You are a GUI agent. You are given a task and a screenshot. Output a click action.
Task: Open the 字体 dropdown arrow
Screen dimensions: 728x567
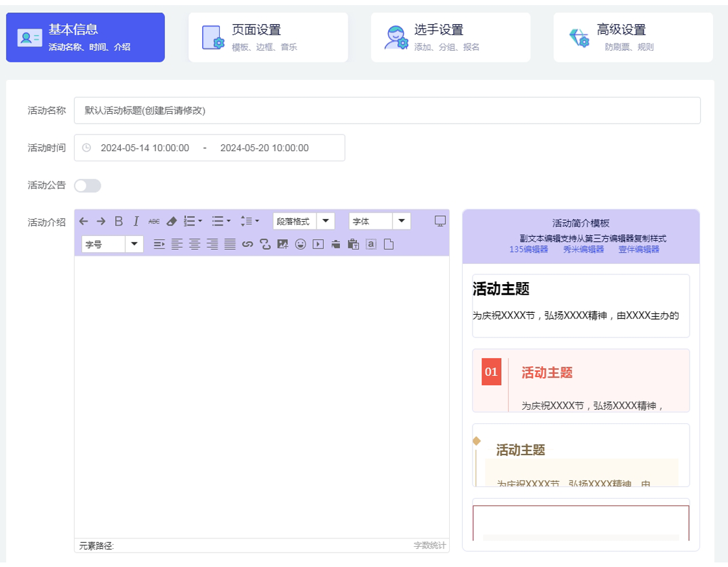(402, 221)
